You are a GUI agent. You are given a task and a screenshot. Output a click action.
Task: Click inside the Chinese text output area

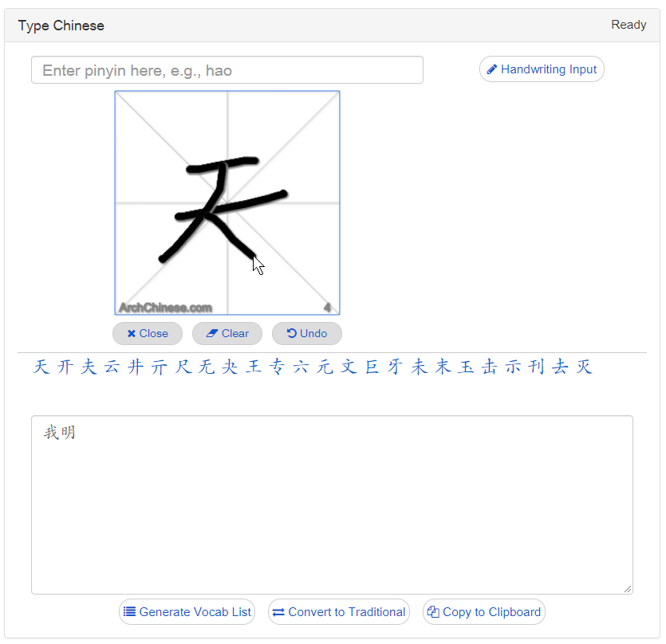[x=332, y=510]
